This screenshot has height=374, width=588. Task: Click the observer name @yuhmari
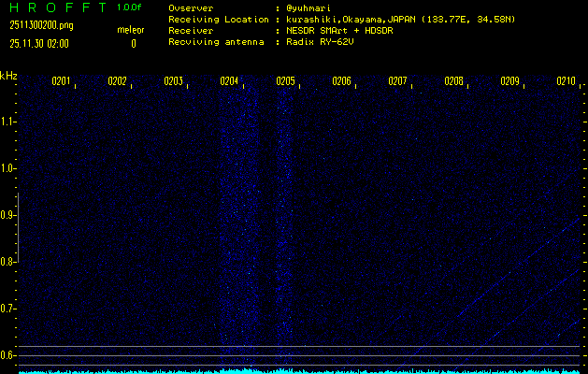tap(308, 8)
